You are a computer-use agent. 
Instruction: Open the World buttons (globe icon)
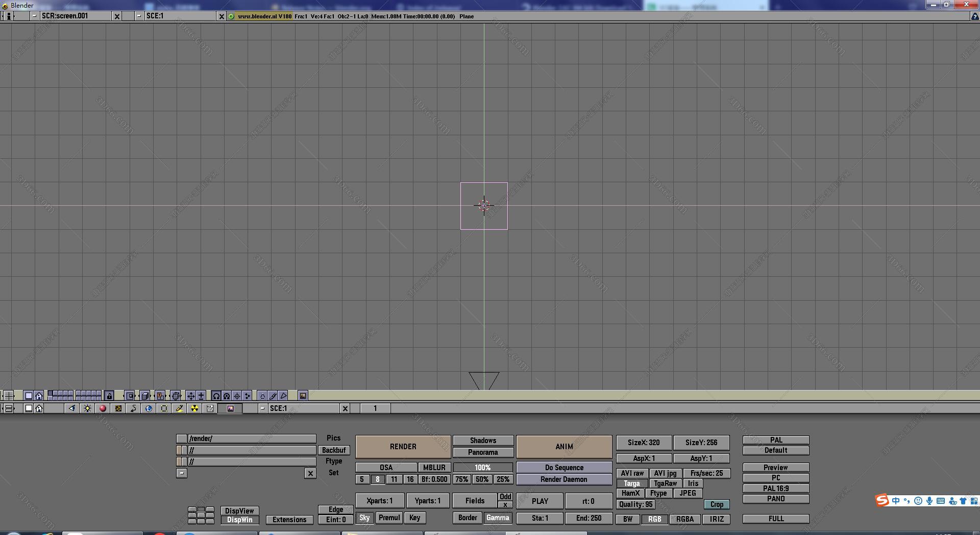[x=149, y=408]
